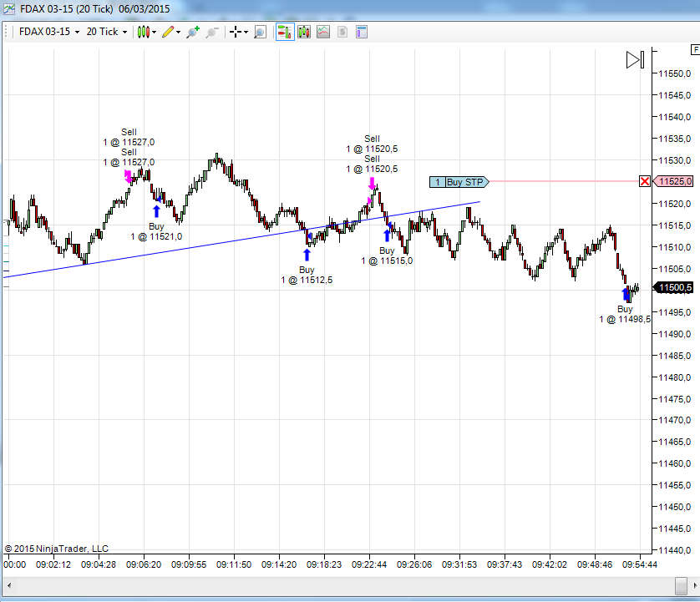Select the blue trend line on chart
Screen dimensions: 700x602
(241, 239)
